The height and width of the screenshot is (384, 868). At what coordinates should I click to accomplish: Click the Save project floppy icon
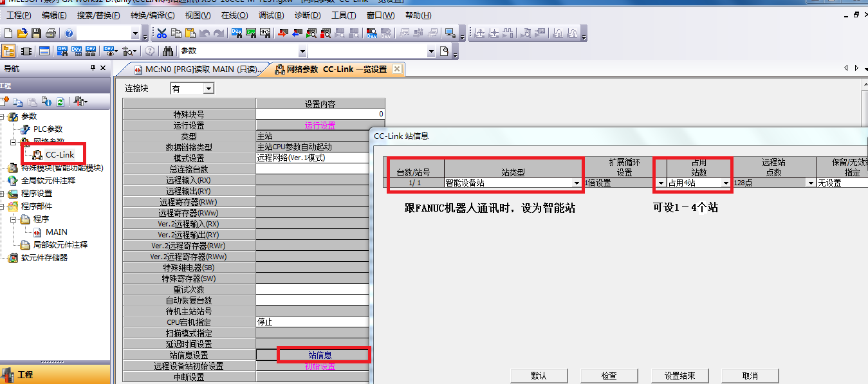(36, 33)
